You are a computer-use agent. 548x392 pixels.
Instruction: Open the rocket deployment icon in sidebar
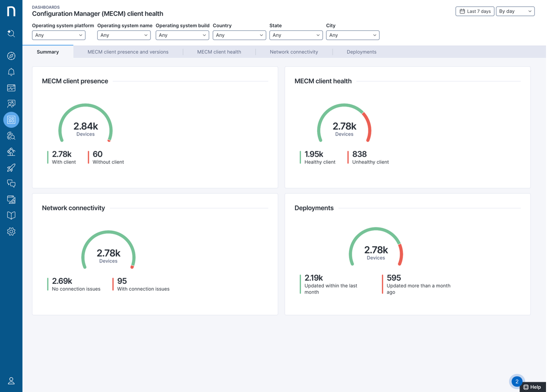click(11, 167)
